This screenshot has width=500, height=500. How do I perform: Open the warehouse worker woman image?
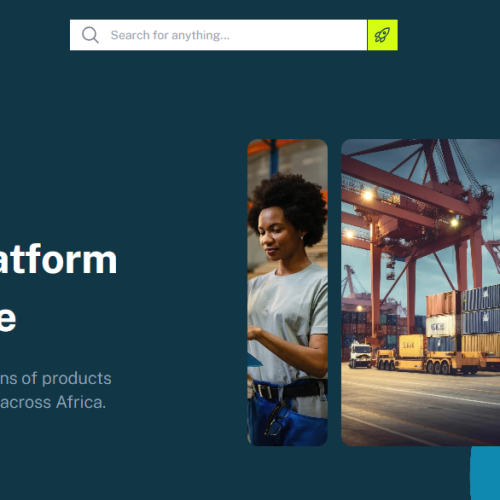[x=287, y=292]
